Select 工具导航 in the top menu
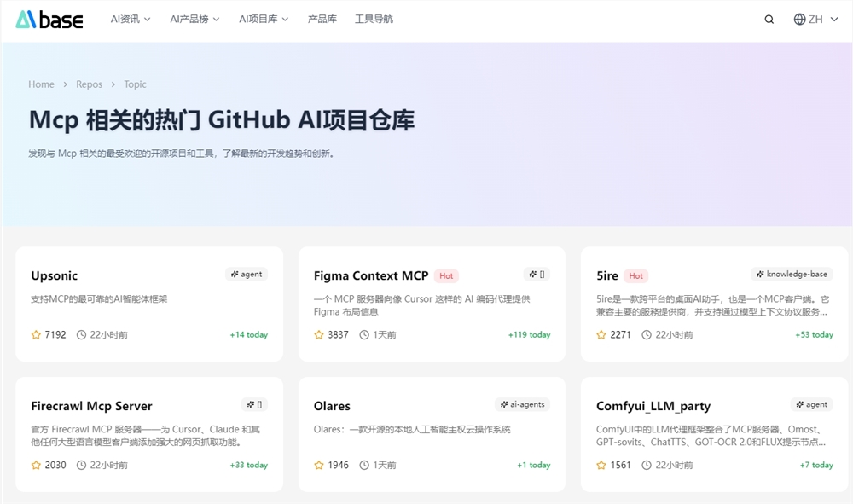 point(374,18)
